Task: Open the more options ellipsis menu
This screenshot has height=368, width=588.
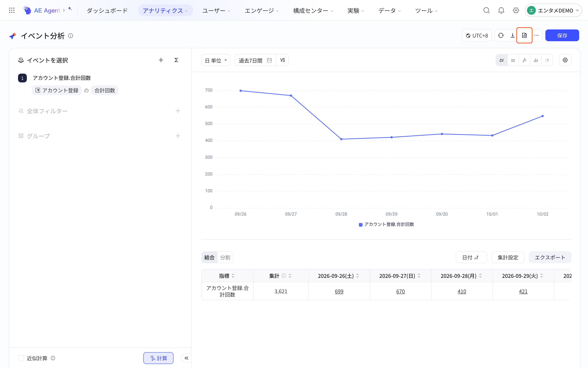Action: click(536, 36)
